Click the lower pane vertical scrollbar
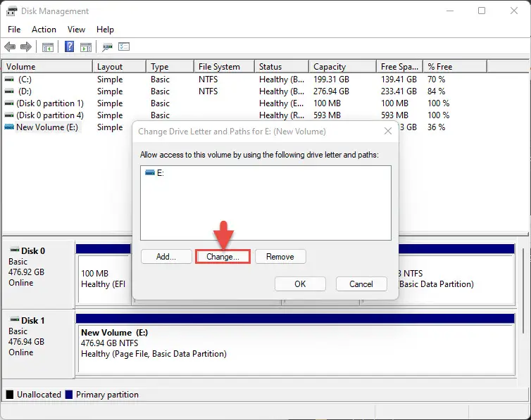 point(523,291)
